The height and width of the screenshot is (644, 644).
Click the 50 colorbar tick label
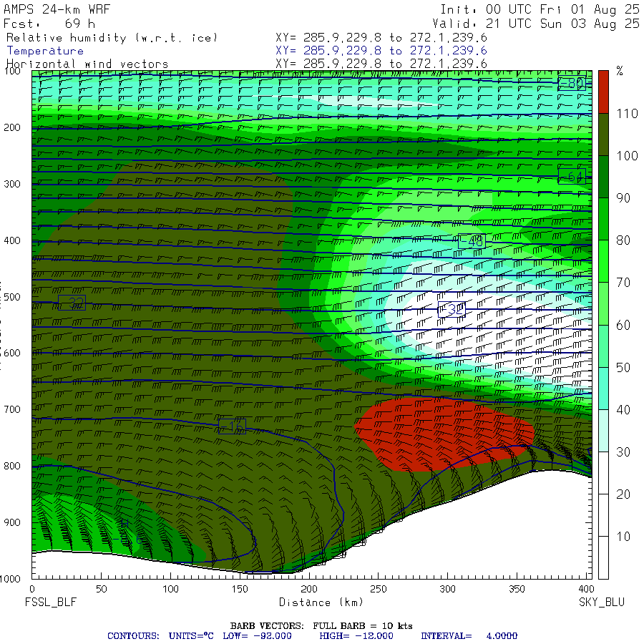click(x=623, y=368)
